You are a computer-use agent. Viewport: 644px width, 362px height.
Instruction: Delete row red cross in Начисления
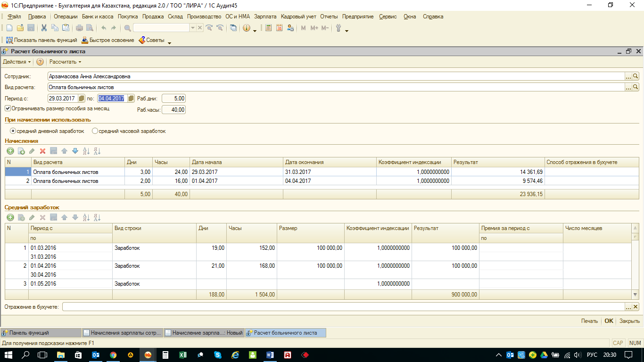point(42,151)
